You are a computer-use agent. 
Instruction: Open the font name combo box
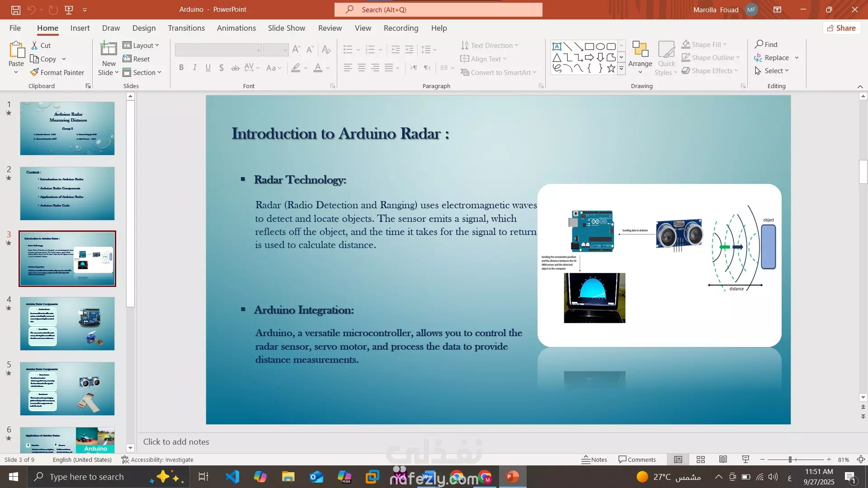click(218, 50)
